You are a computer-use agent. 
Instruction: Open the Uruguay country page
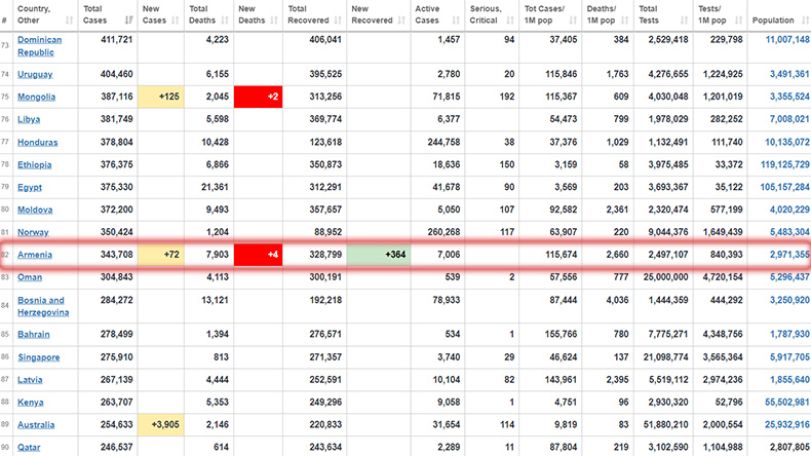[35, 74]
